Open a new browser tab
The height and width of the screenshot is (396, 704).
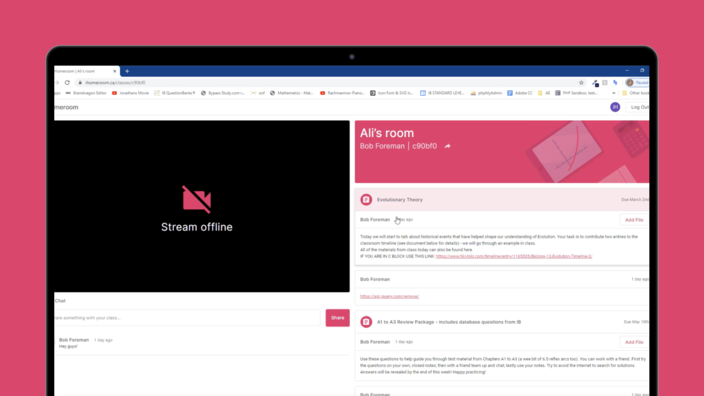[127, 71]
